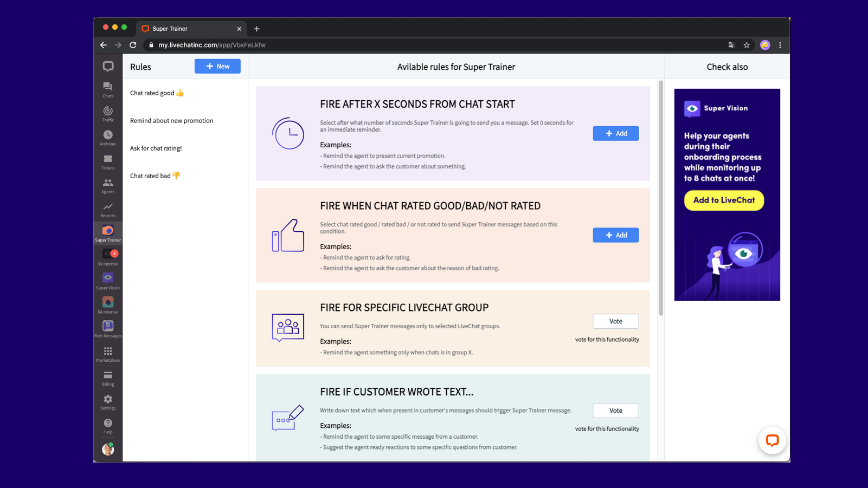The height and width of the screenshot is (488, 868).
Task: Create a New rule
Action: (x=217, y=66)
